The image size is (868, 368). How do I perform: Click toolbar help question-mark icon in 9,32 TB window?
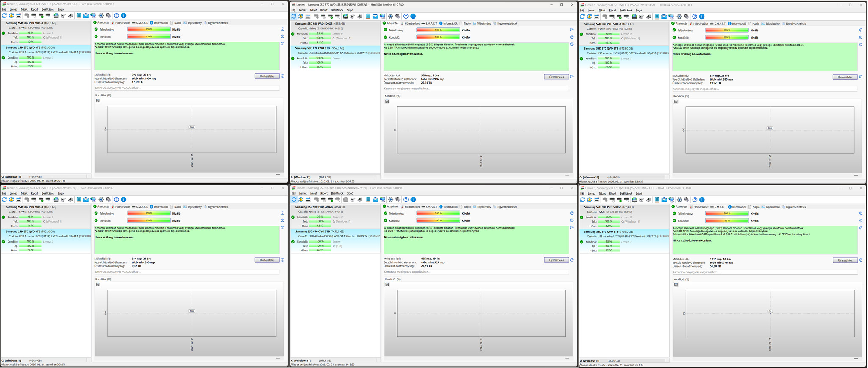click(117, 199)
